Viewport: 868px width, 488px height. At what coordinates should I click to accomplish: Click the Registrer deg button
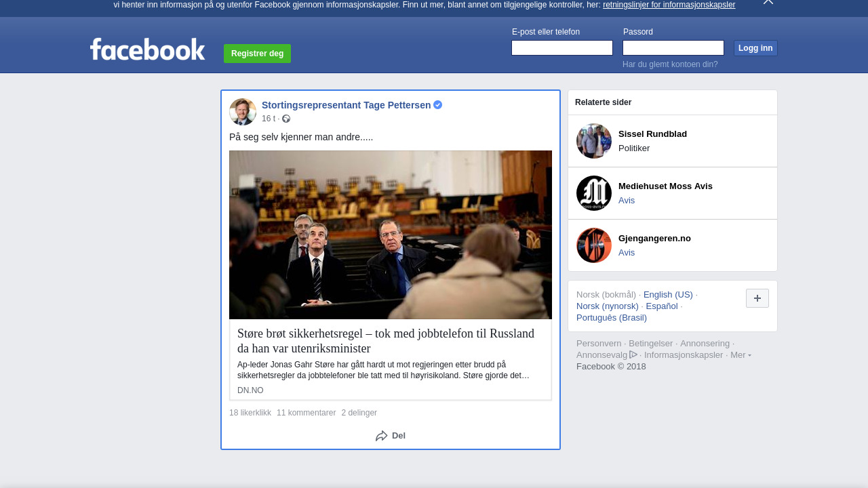coord(257,54)
